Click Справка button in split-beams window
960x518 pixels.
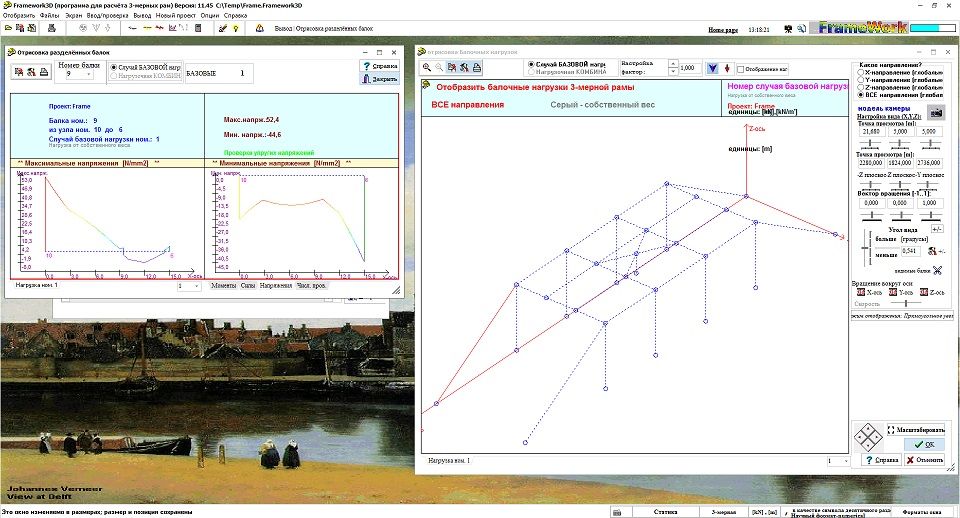click(380, 66)
